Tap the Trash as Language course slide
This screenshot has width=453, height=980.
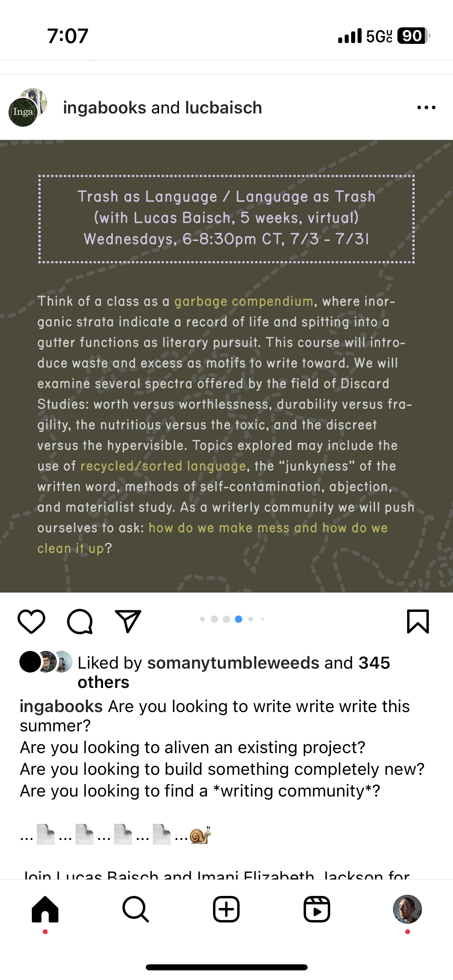[x=226, y=366]
